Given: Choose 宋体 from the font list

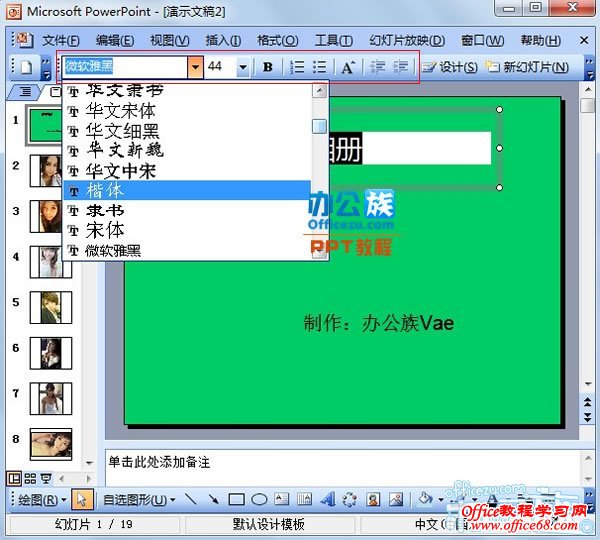Looking at the screenshot, I should click(188, 230).
